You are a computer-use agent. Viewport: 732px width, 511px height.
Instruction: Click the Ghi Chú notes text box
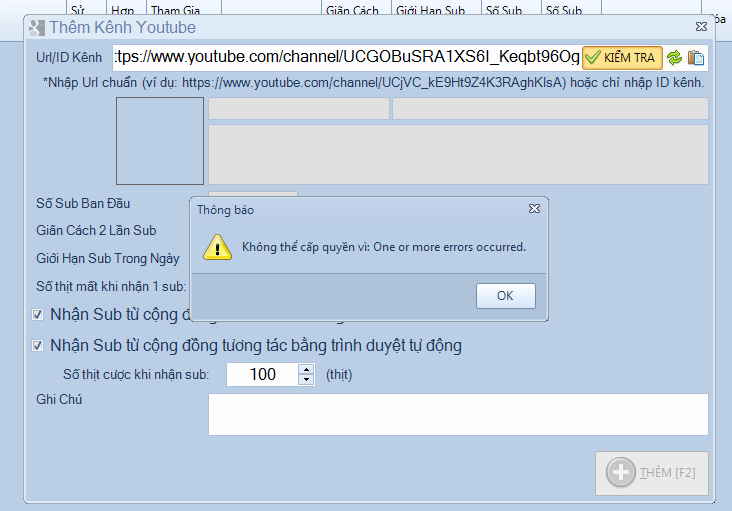click(x=458, y=414)
